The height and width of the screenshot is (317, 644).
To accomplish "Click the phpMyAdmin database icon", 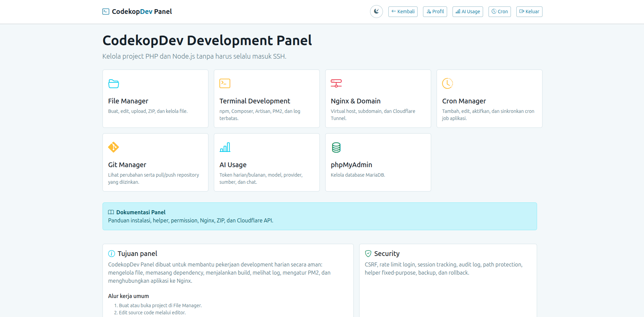I will 336,147.
